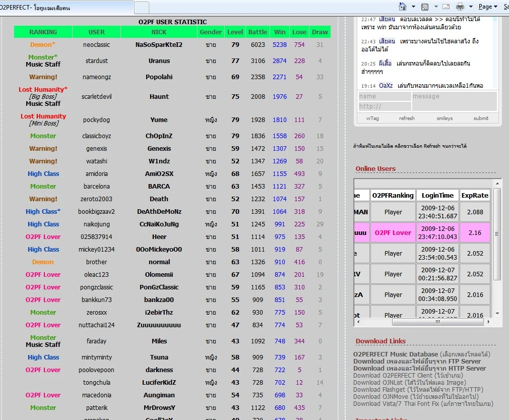Click the Draw column header
The height and width of the screenshot is (420, 509).
click(x=320, y=32)
